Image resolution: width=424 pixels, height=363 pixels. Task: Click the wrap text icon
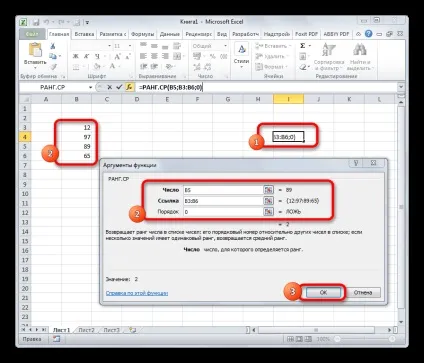point(177,46)
